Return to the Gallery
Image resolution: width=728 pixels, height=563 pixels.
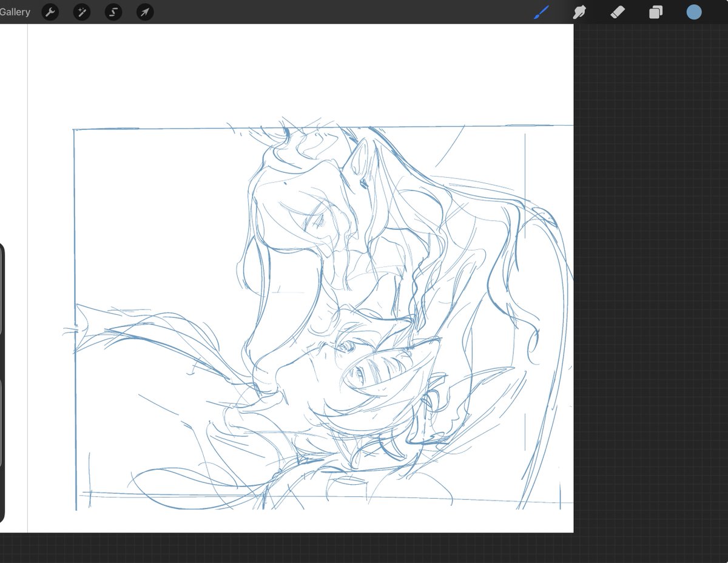point(15,12)
